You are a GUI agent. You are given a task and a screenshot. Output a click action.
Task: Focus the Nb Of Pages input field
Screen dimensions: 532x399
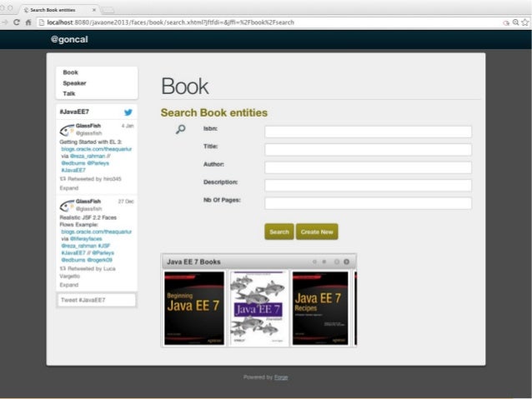[368, 203]
